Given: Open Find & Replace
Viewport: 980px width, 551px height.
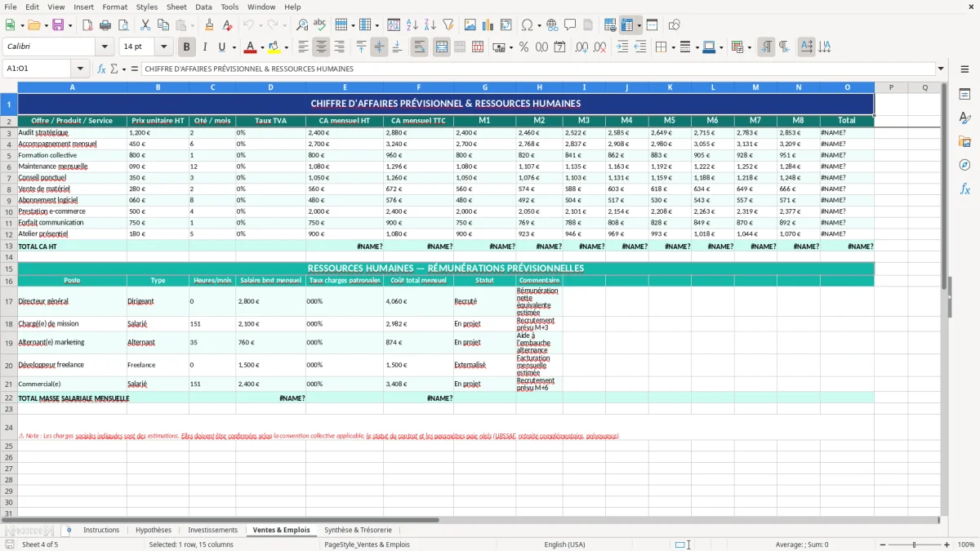Looking at the screenshot, I should point(302,25).
